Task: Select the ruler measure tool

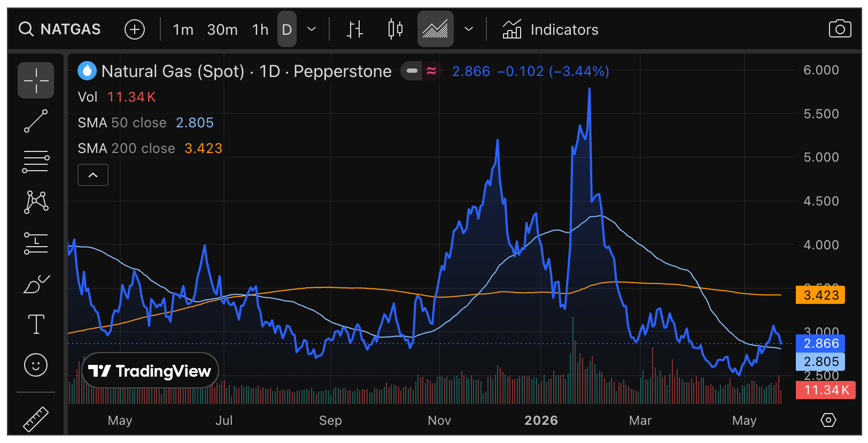Action: point(36,419)
